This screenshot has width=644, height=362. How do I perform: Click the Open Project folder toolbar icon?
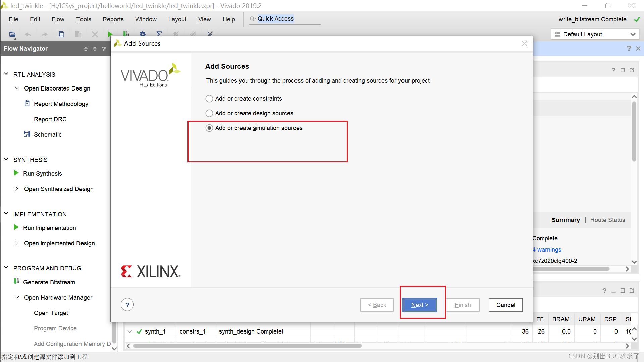point(12,34)
